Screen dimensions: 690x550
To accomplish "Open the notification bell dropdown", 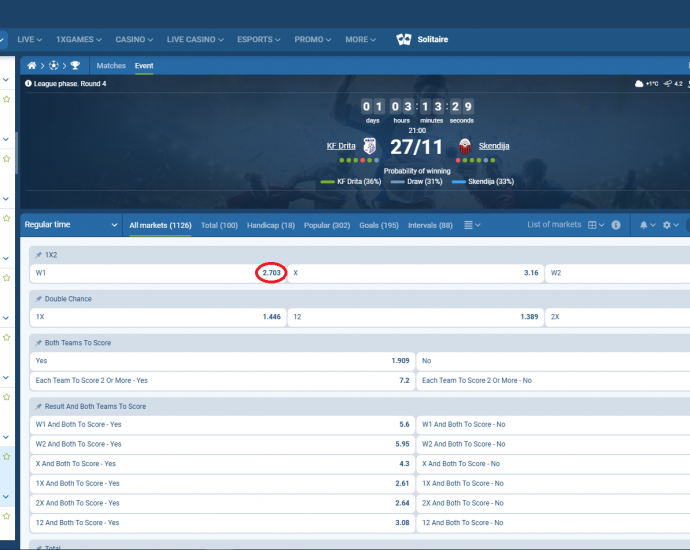I will [646, 225].
